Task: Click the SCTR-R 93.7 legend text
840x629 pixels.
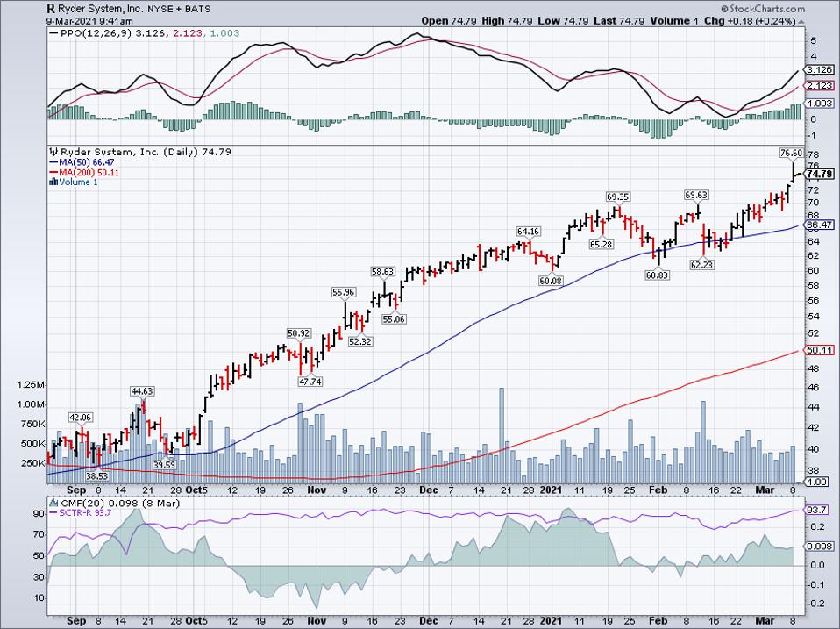Action: pyautogui.click(x=85, y=513)
